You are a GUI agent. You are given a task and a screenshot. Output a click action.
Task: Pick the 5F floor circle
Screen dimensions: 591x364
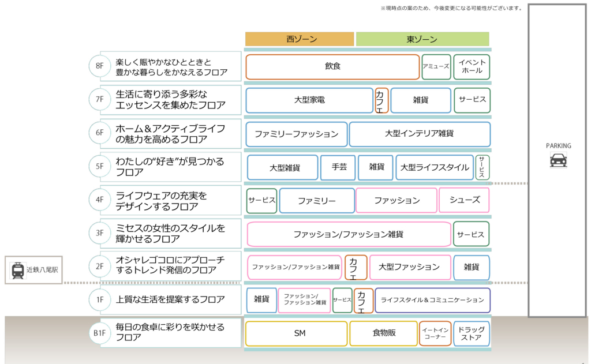pos(99,166)
